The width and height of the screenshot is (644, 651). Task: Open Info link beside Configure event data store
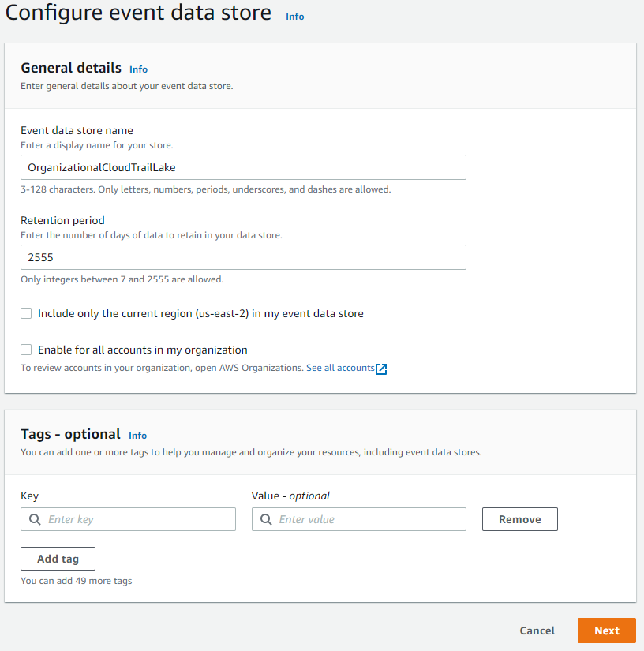[294, 17]
